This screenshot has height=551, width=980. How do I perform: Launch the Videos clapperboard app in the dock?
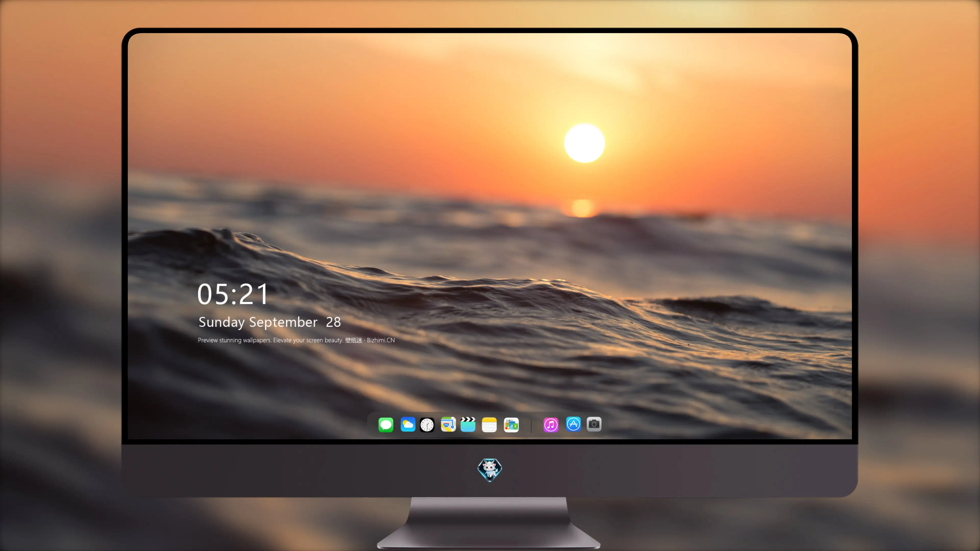click(x=468, y=424)
